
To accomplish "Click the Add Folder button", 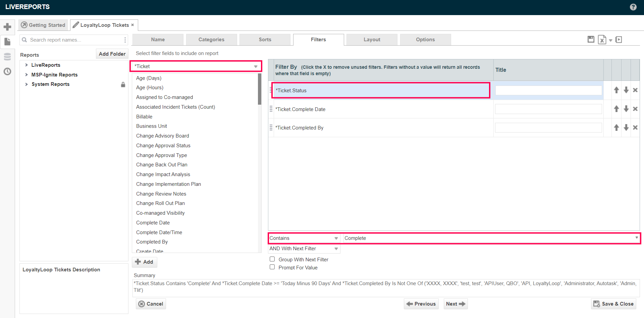I will click(x=112, y=54).
